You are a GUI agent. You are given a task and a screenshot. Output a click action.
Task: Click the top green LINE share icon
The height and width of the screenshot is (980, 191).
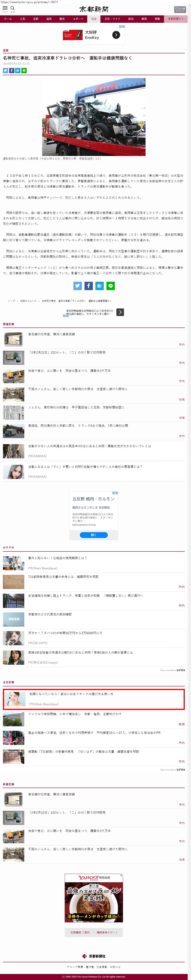[x=24, y=70]
